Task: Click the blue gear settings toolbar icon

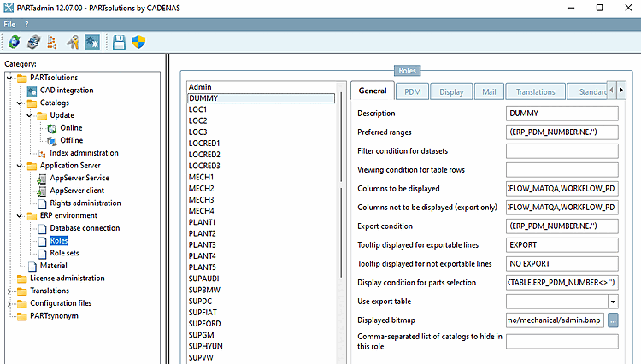Action: (x=92, y=42)
